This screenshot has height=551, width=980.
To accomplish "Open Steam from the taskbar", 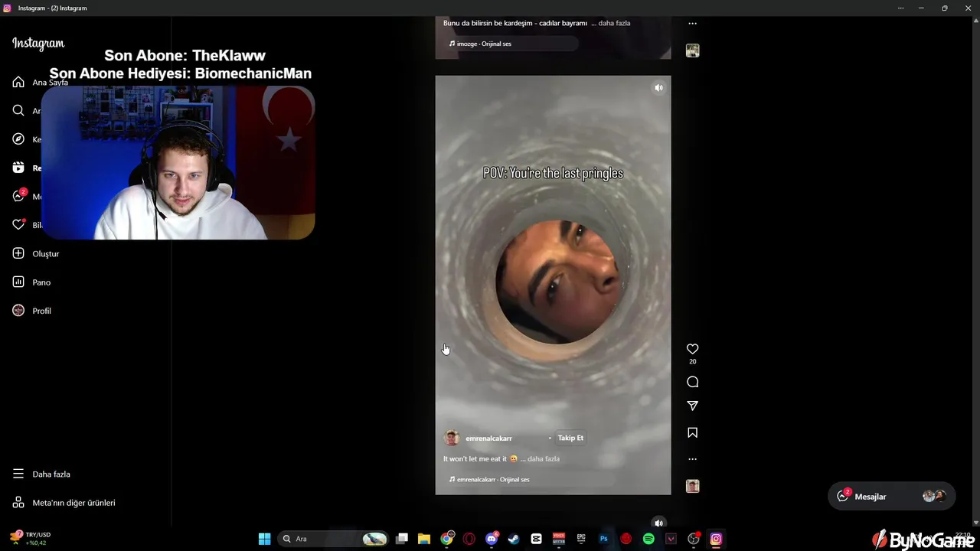I will point(514,539).
